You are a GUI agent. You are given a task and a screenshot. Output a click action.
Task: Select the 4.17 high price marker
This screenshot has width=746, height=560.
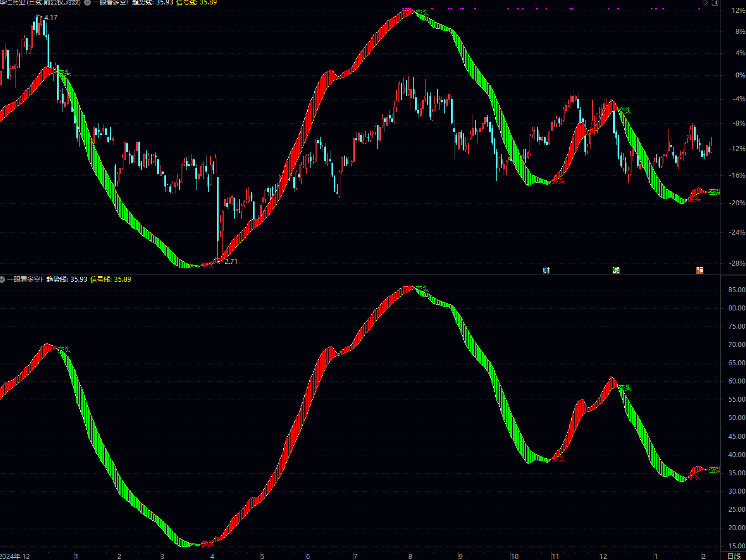[x=50, y=18]
